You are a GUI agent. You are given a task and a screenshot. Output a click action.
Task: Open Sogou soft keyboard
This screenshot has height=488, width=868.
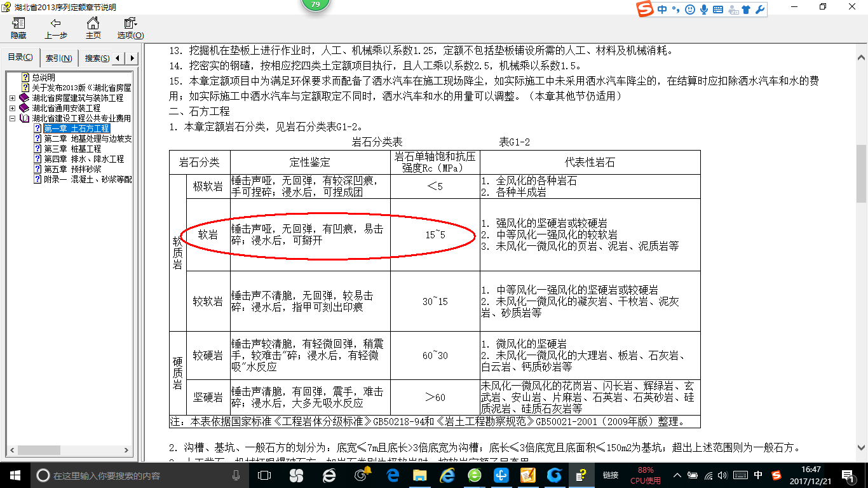(x=718, y=9)
